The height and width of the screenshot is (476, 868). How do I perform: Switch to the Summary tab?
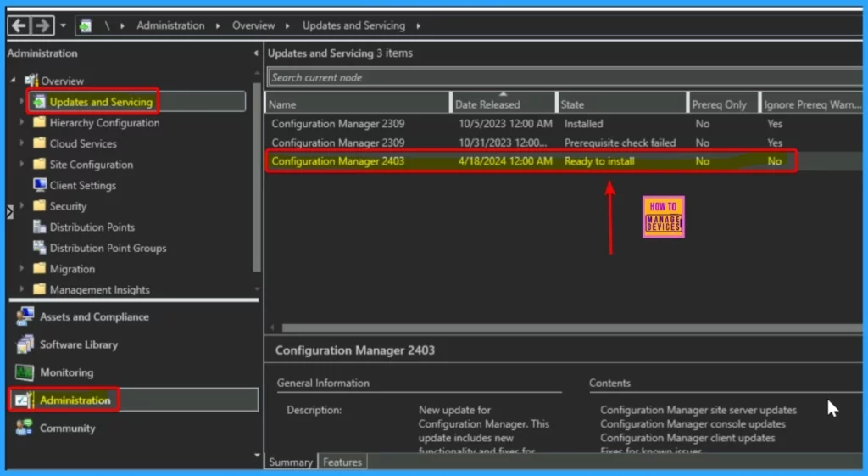(x=292, y=462)
